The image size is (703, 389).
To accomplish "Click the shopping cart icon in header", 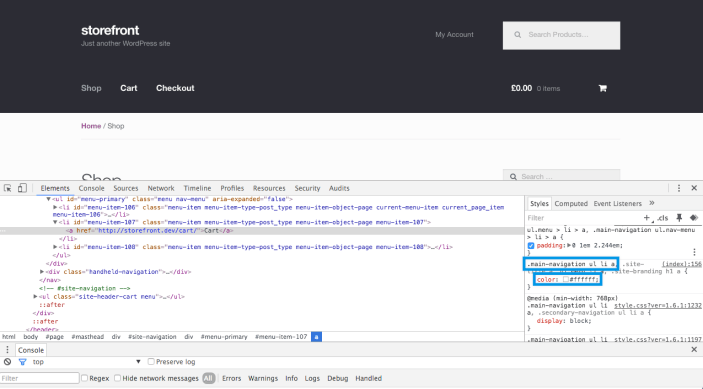I will pos(603,88).
